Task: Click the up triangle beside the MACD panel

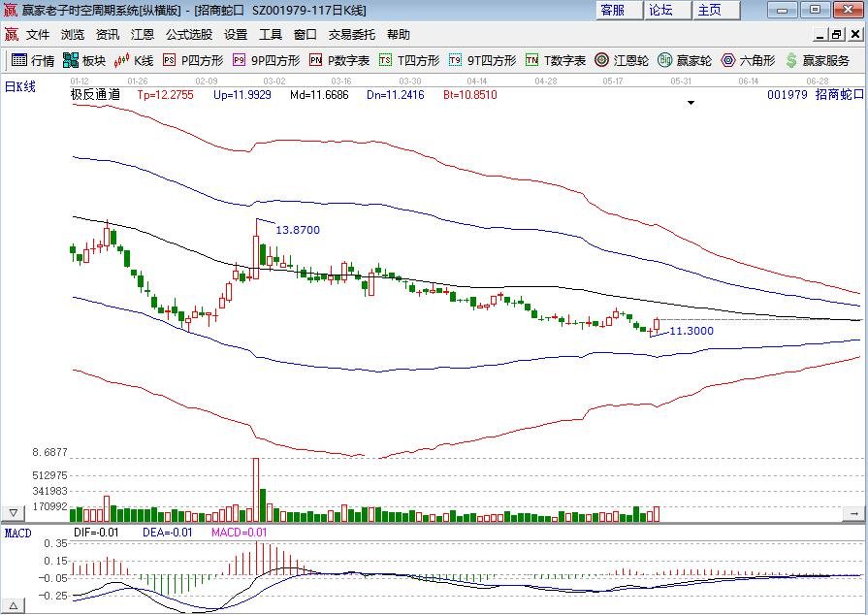Action: 13,604
